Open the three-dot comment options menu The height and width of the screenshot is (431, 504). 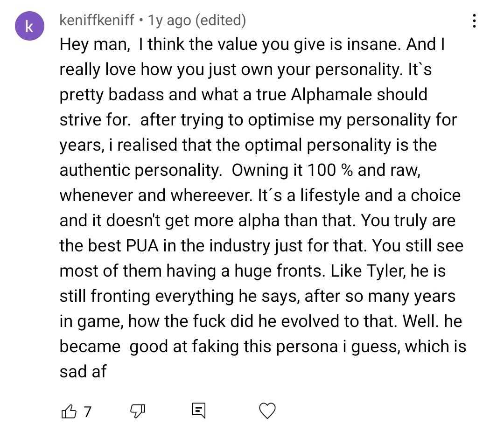(475, 21)
